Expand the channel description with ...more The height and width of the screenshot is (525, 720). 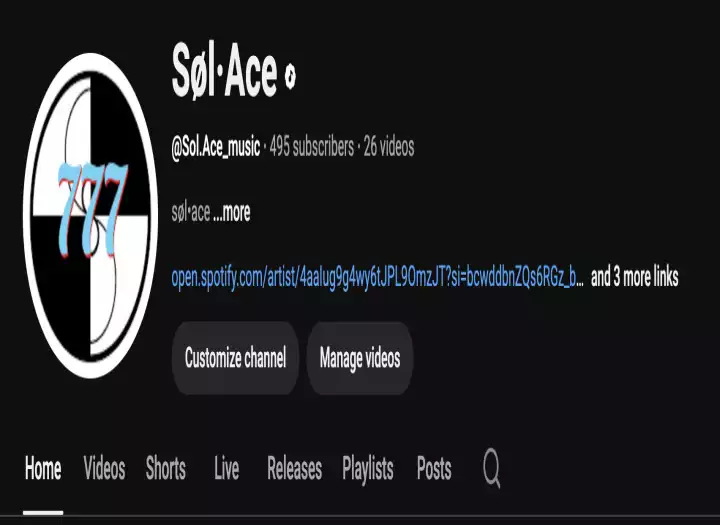232,212
